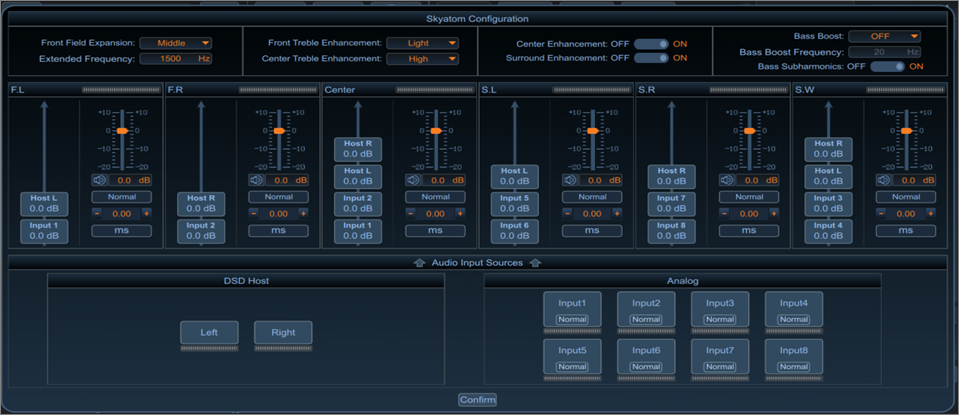Viewport: 959px width, 415px height.
Task: Toggle Normal phase button in Center channel
Action: 435,197
